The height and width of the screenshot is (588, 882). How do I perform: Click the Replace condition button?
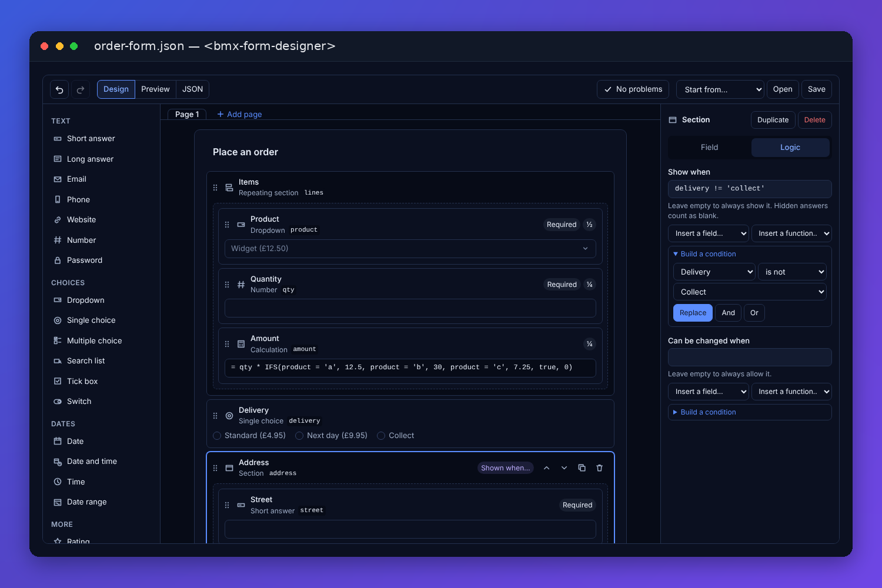pos(693,313)
